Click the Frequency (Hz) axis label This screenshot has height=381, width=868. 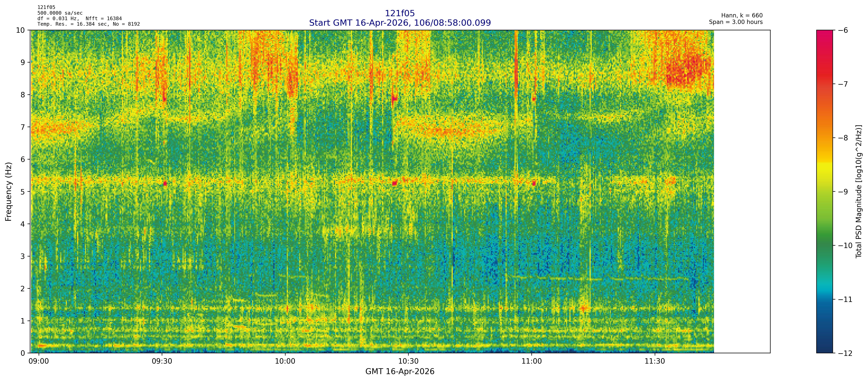[9, 192]
